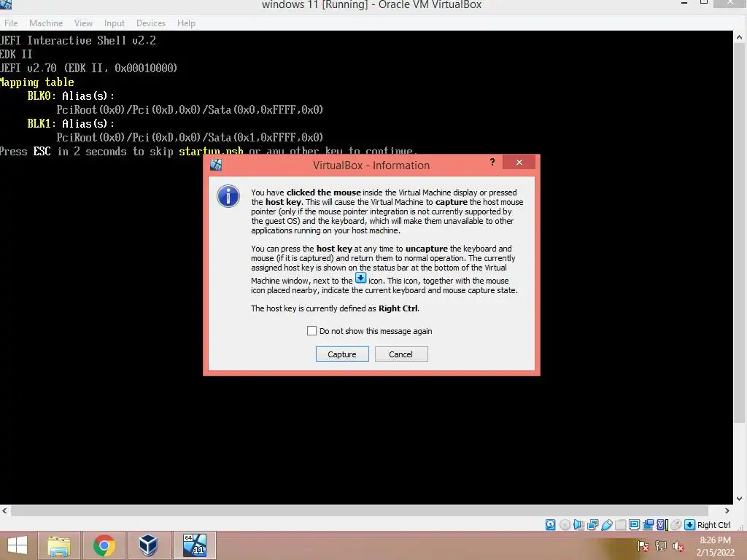This screenshot has width=747, height=560.
Task: Click the muted volume tray icon
Action: (678, 546)
